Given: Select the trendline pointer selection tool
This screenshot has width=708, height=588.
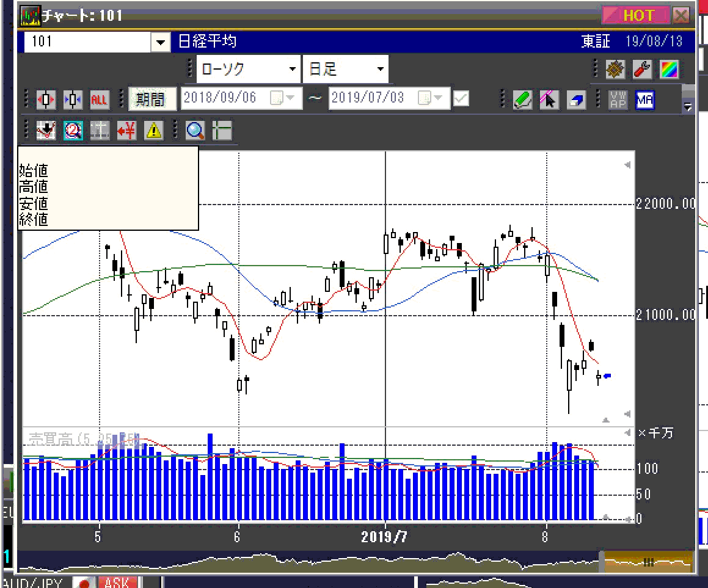Looking at the screenshot, I should 550,100.
